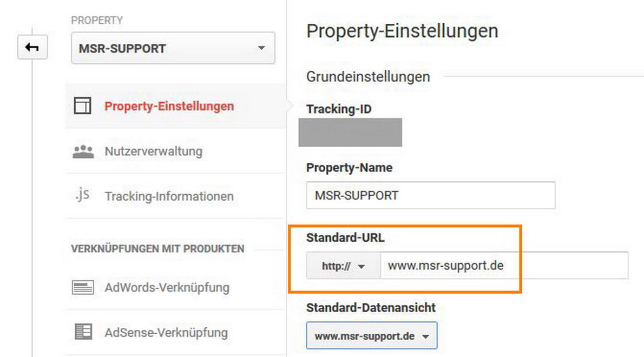Click the AdWords-Verknüpfung icon
Image resolution: width=644 pixels, height=357 pixels.
pos(82,287)
